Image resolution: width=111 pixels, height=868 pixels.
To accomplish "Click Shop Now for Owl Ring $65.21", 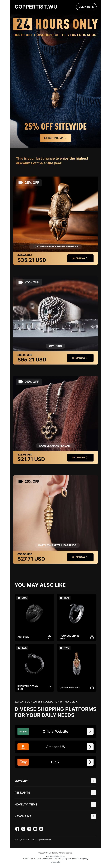I will (x=80, y=358).
